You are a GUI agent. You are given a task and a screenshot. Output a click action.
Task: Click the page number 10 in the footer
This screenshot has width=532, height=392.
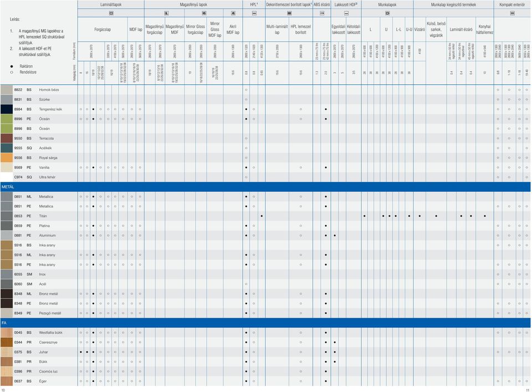click(3, 390)
